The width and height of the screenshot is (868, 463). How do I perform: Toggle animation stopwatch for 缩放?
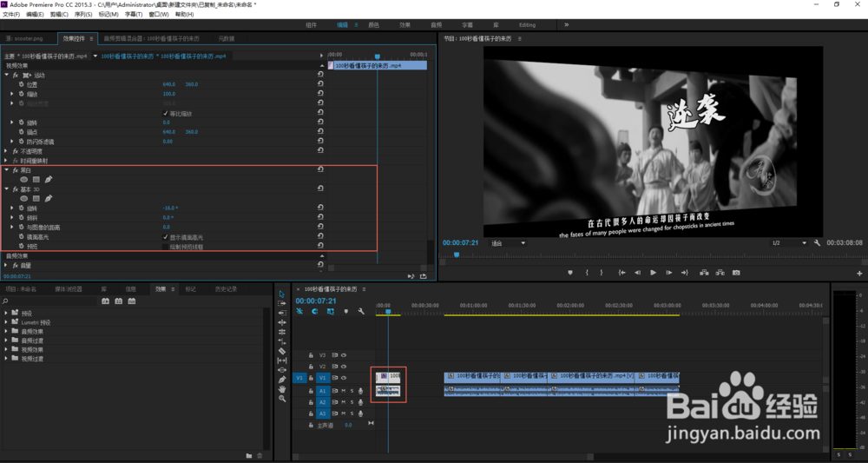pyautogui.click(x=22, y=94)
